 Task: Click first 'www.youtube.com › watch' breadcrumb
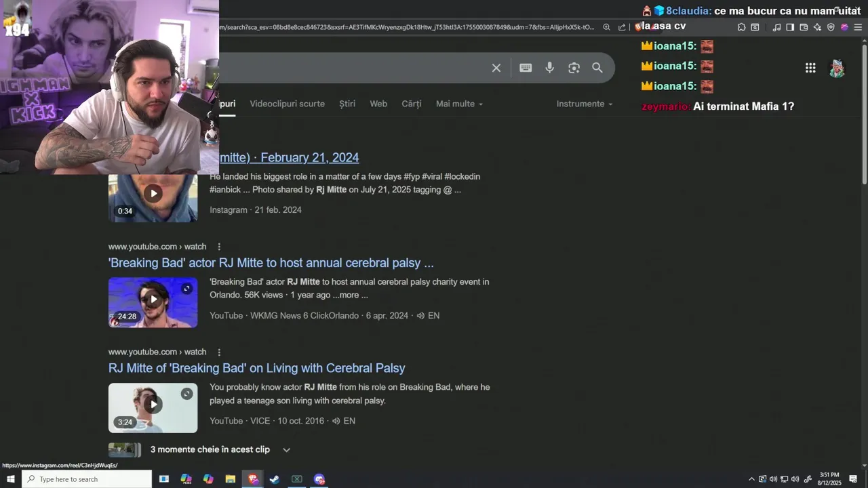tap(157, 247)
